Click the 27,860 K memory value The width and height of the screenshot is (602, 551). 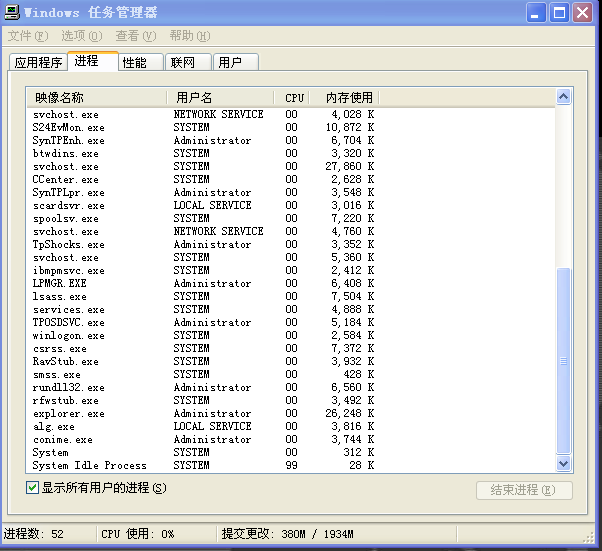[x=350, y=166]
